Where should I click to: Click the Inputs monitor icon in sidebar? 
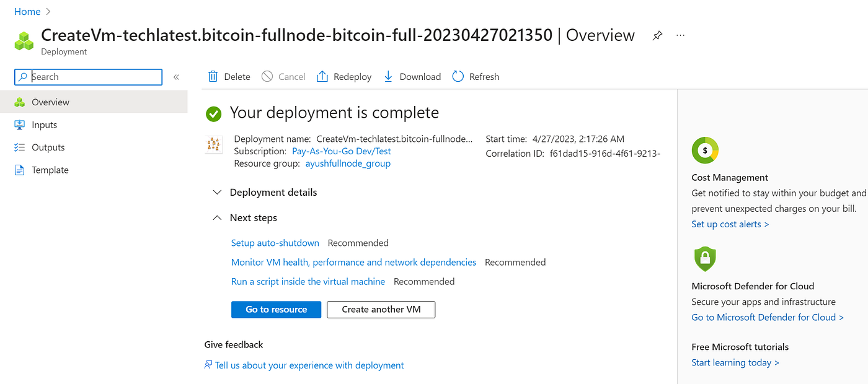point(20,124)
